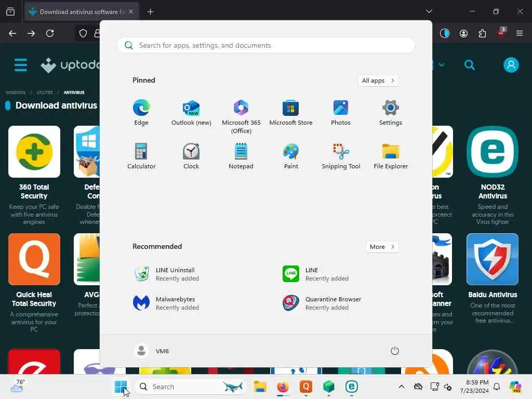Launch the Calculator app
This screenshot has width=532, height=399.
click(141, 156)
